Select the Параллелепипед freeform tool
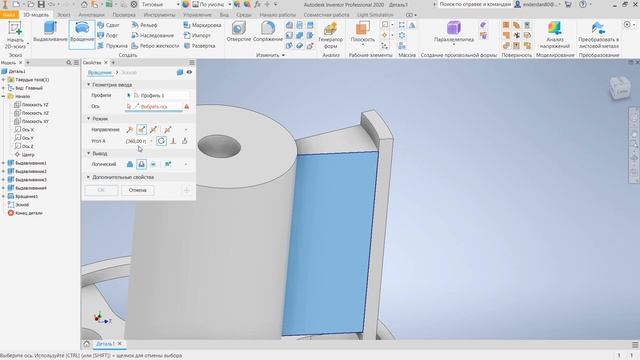This screenshot has width=640, height=360. [453, 33]
